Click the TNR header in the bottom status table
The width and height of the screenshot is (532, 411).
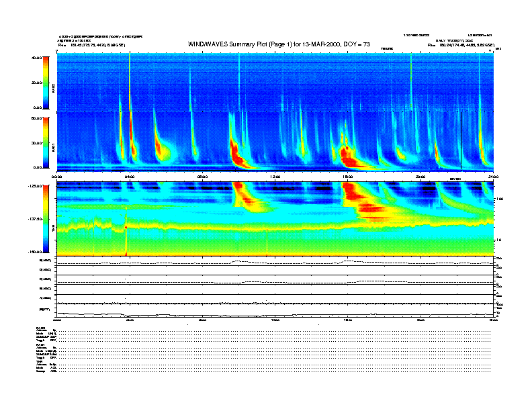pyautogui.click(x=39, y=361)
